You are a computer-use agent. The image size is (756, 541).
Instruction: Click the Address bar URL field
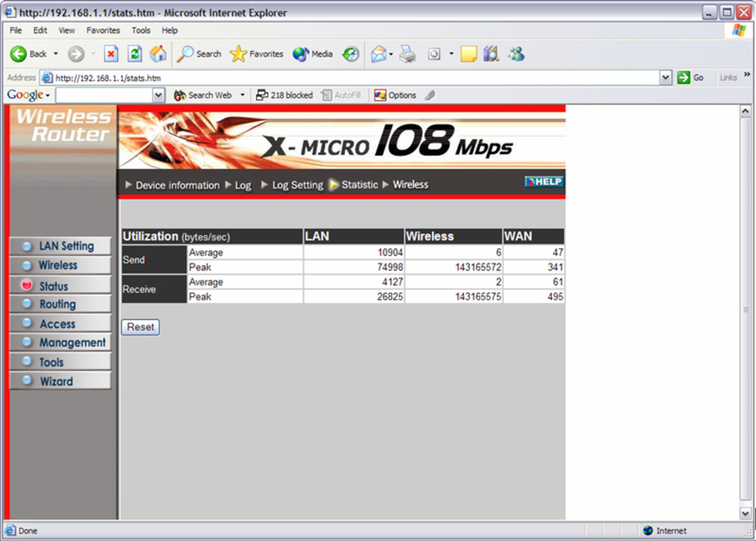coord(350,77)
